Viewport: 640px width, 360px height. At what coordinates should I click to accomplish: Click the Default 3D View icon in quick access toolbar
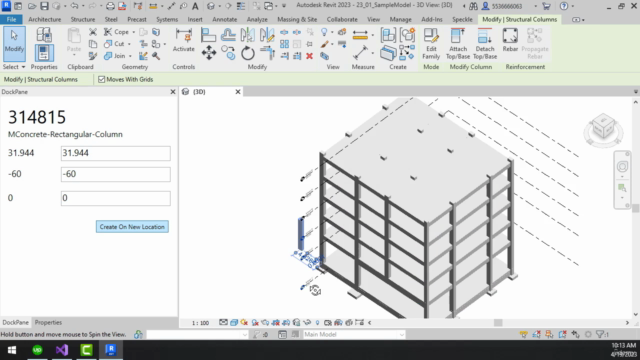(x=211, y=6)
